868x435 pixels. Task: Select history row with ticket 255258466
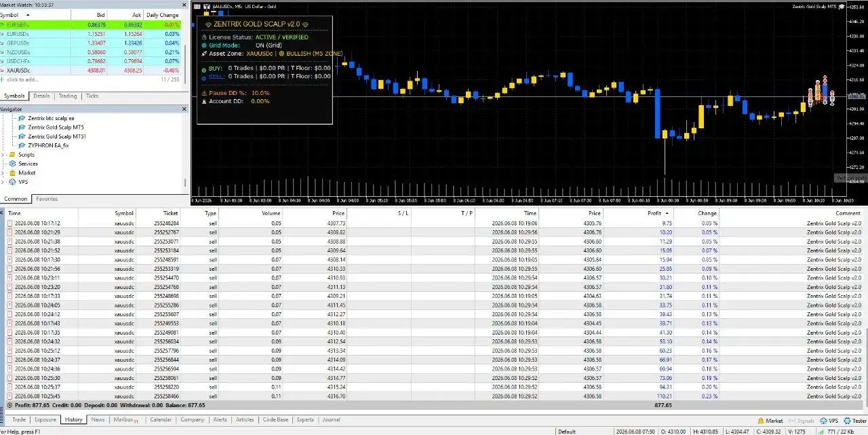[x=434, y=396]
